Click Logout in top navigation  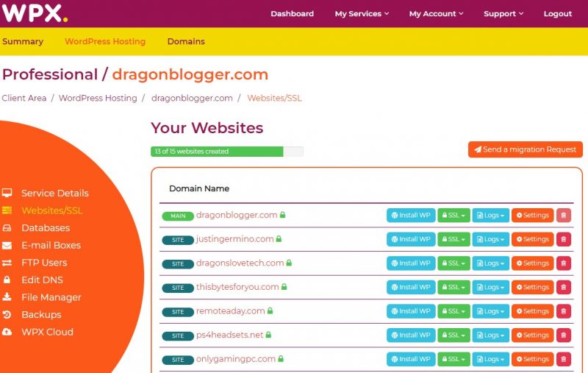click(558, 14)
